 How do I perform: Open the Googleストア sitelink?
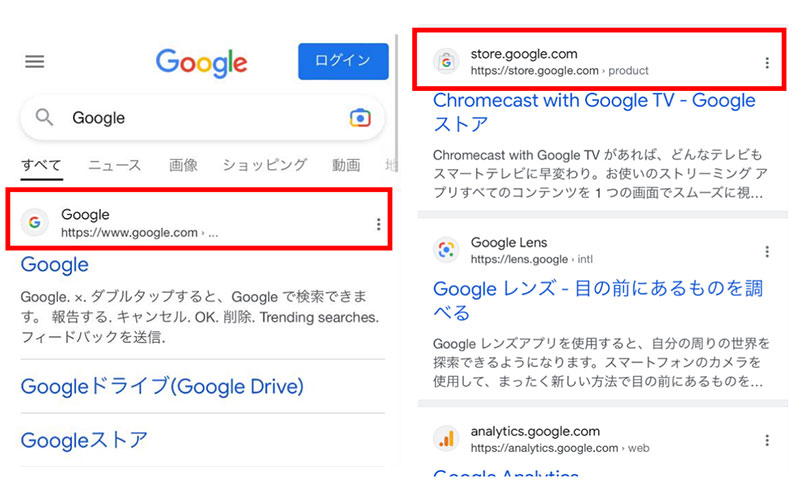84,440
